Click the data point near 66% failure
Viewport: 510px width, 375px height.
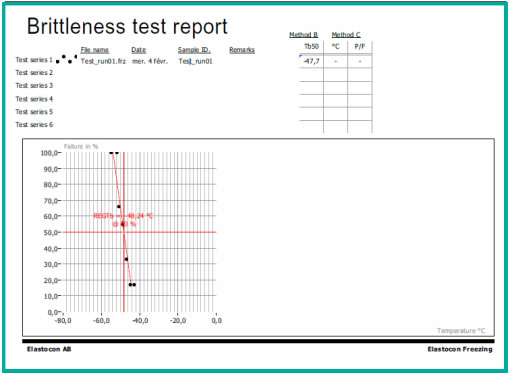(x=119, y=207)
